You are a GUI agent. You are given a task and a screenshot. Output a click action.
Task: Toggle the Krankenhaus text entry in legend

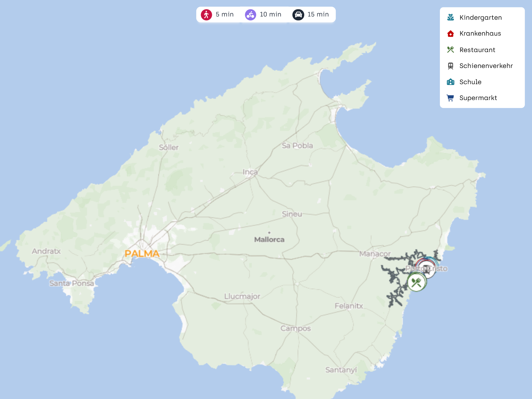click(480, 34)
